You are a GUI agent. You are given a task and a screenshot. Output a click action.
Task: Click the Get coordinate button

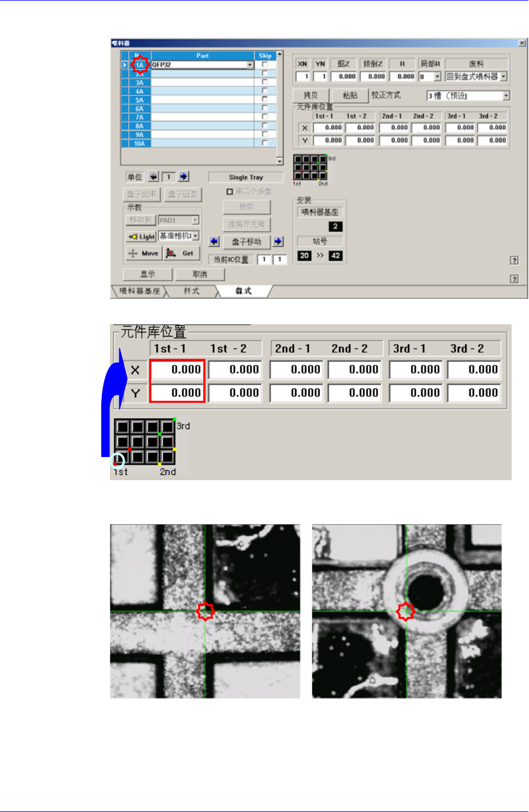tap(182, 253)
